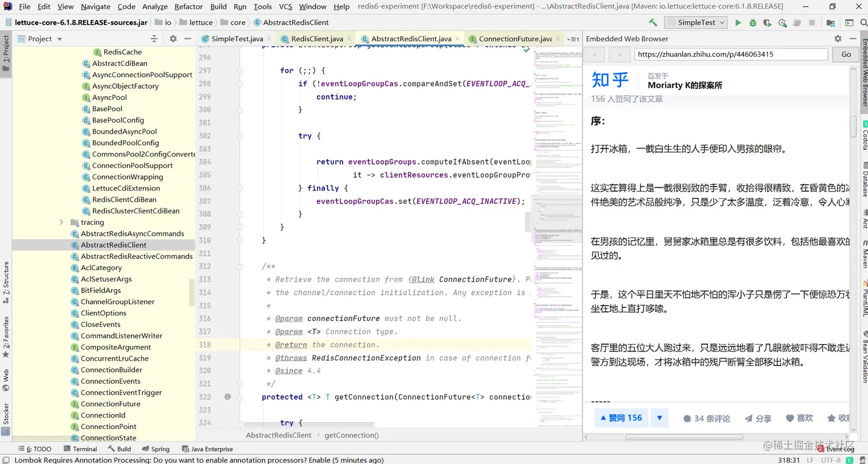
Task: Show hidden editor tabs list
Action: (573, 38)
